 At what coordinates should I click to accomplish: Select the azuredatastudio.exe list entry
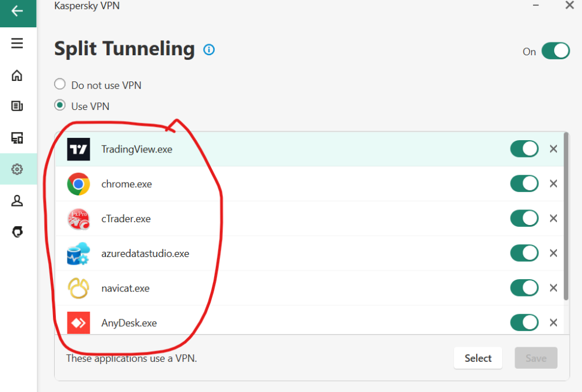point(145,254)
